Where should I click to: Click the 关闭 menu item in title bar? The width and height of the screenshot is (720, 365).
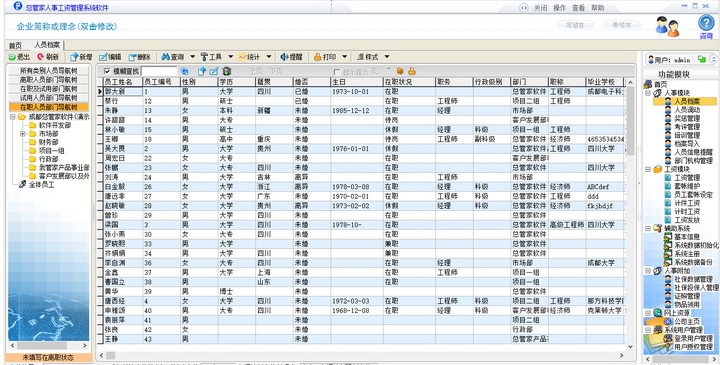tap(540, 8)
